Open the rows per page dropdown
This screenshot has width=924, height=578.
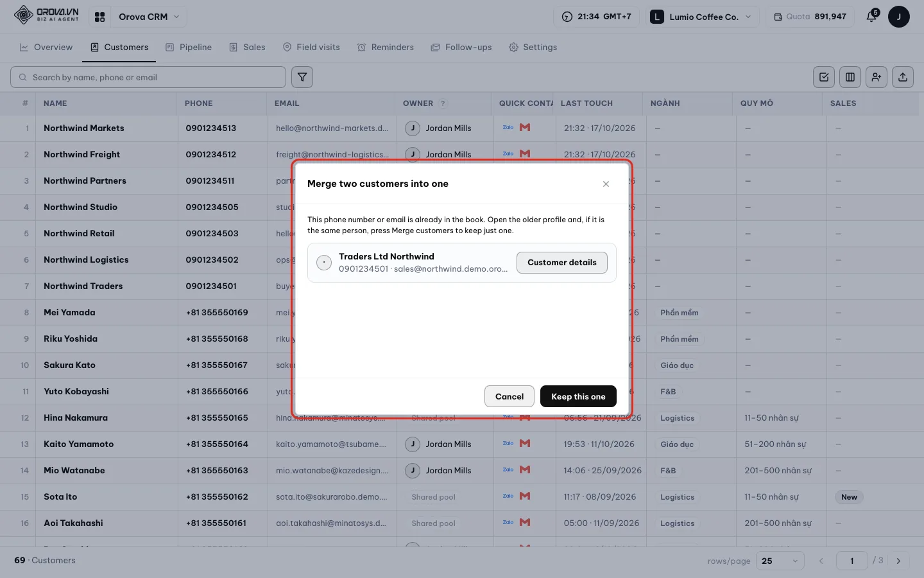click(780, 561)
